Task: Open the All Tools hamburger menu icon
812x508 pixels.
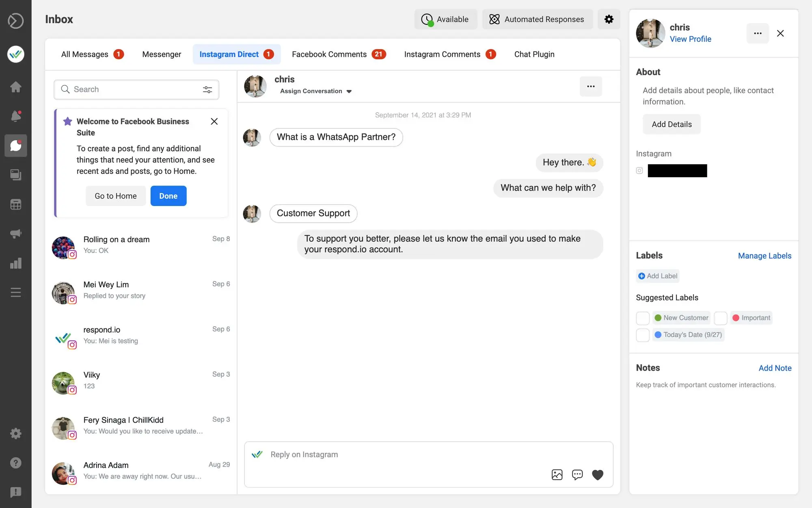Action: [x=15, y=293]
